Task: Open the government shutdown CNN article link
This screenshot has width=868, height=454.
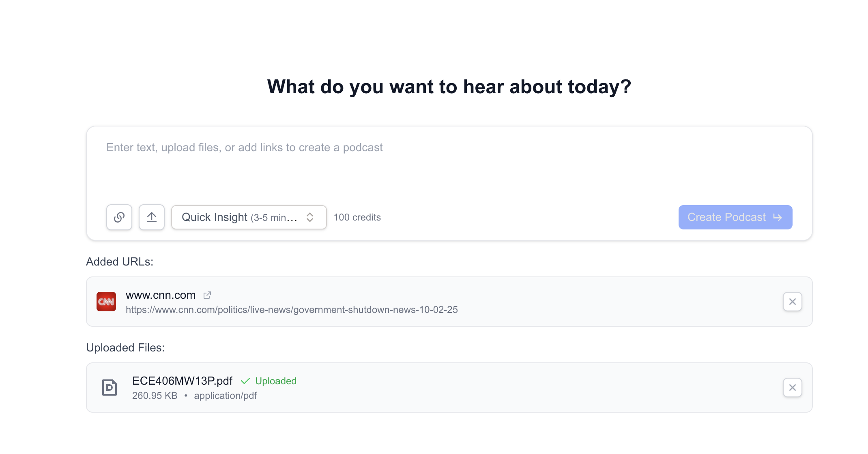Action: (x=292, y=310)
